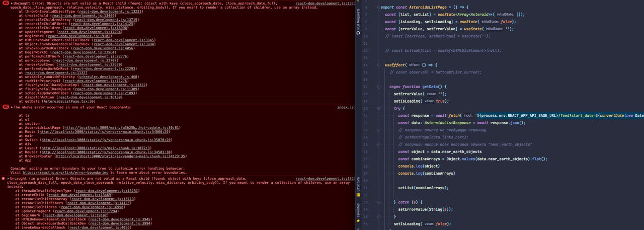Open Switch vendors~main.chunk.js:35070:29 link
The width and height of the screenshot is (644, 230).
click(x=107, y=139)
